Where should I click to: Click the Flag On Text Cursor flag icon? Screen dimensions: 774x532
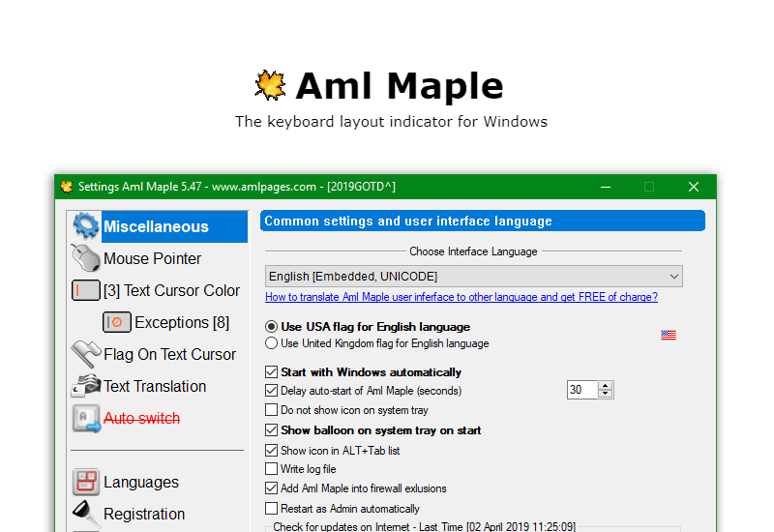(86, 354)
